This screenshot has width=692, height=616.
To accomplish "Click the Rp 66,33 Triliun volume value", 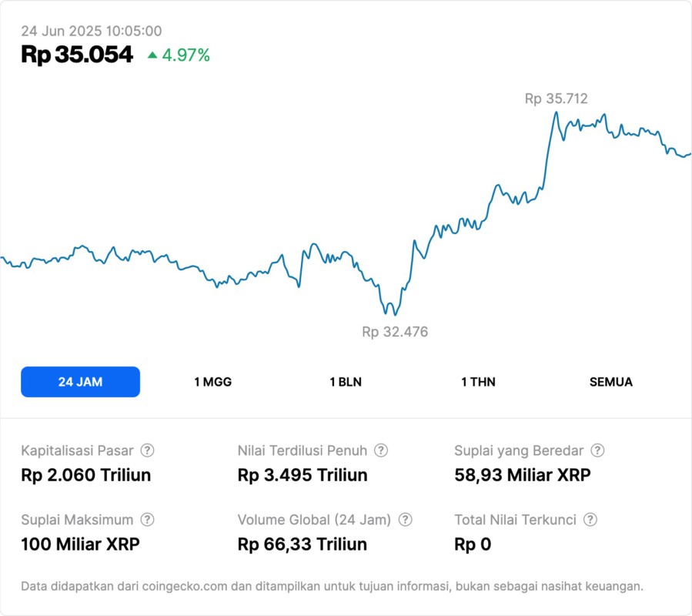I will (303, 544).
